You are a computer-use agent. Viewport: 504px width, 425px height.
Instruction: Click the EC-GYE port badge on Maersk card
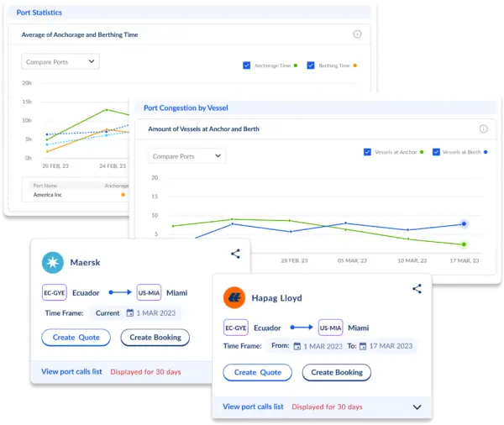[55, 292]
